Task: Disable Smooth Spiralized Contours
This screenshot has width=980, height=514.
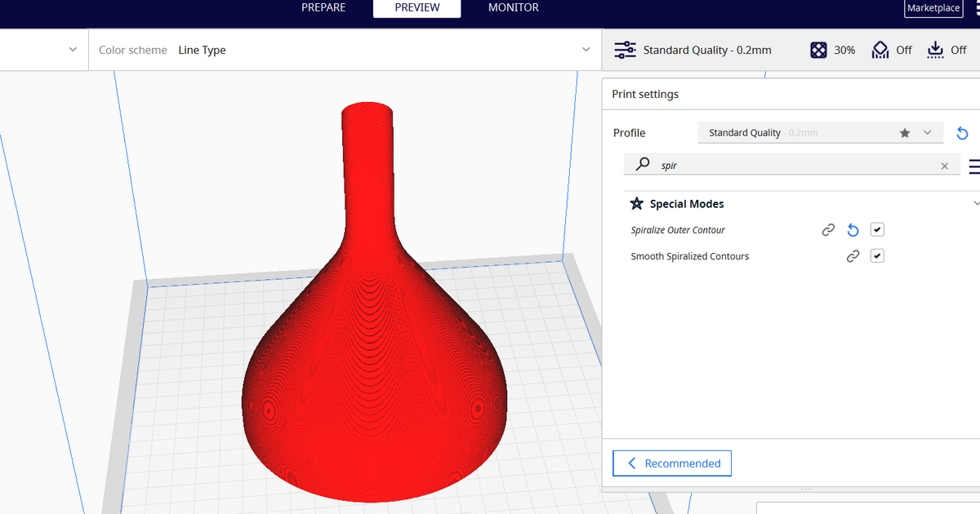Action: [877, 255]
